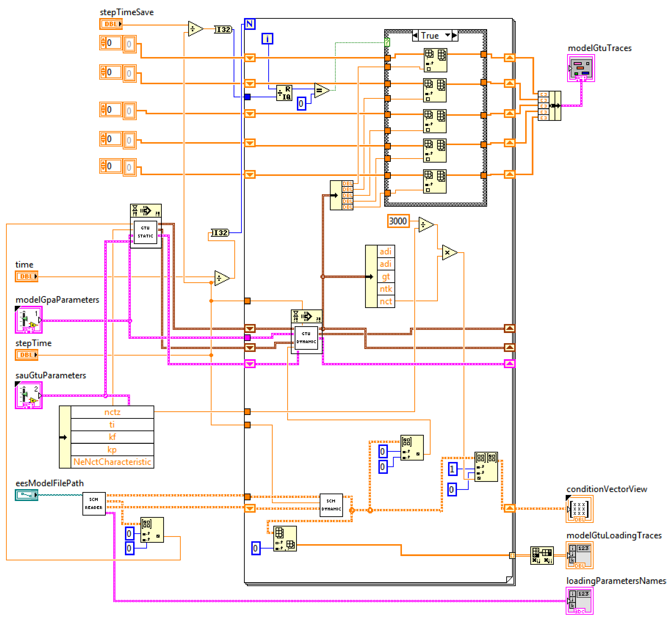Viewport: 672px width, 624px height.
Task: Open the True case selector dropdown arrow
Action: (447, 35)
